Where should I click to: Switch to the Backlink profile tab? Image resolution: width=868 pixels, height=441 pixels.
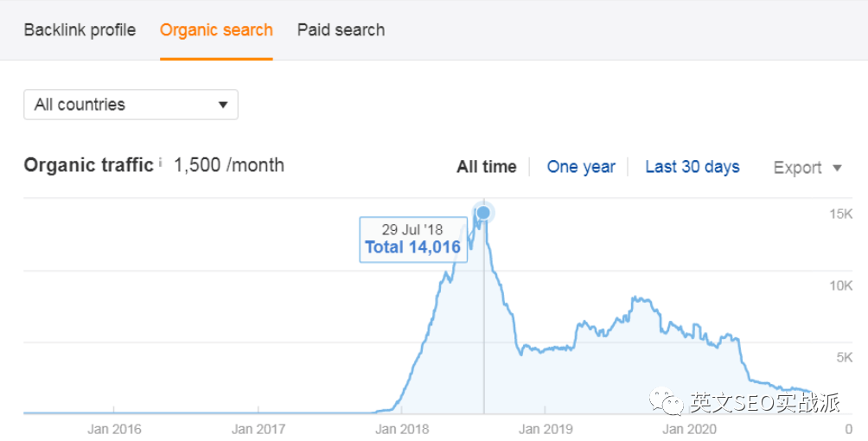[80, 30]
